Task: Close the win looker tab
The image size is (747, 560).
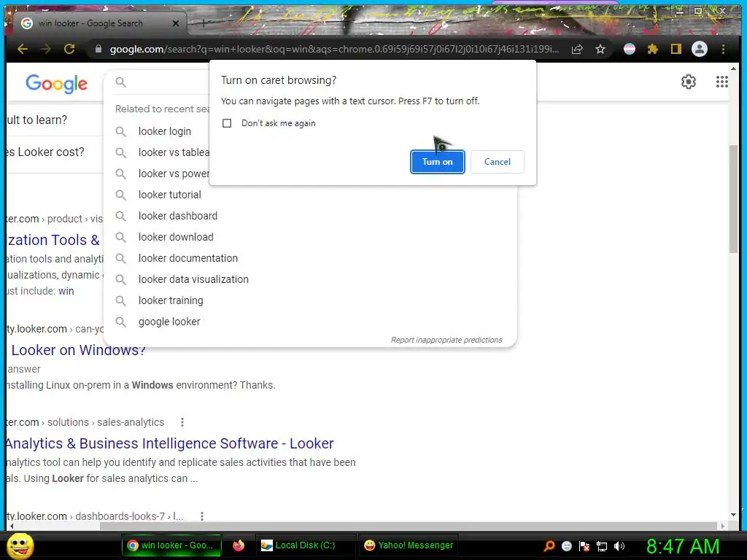Action: click(176, 23)
